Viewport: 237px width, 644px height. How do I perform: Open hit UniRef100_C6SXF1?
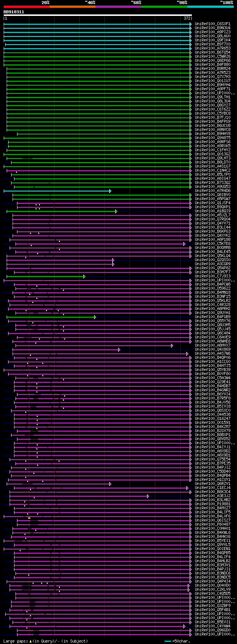pos(213,24)
